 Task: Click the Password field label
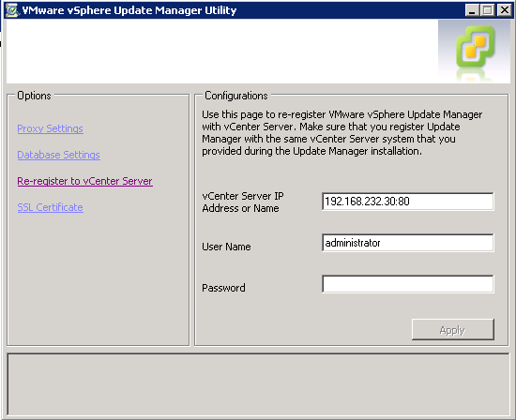point(223,288)
